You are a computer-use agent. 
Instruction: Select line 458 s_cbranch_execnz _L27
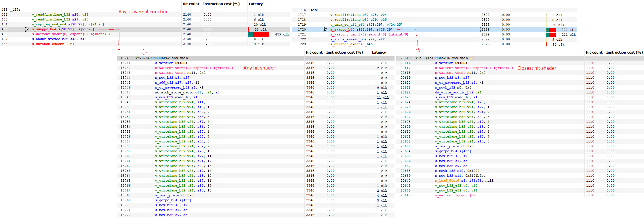(53, 44)
